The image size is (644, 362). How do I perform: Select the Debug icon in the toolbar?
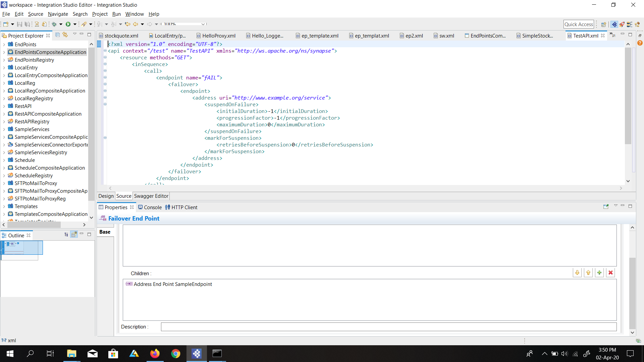pos(54,24)
